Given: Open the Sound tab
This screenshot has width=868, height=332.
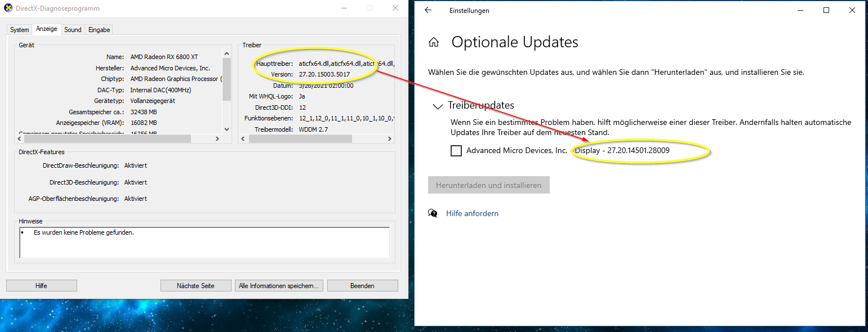Looking at the screenshot, I should [73, 30].
